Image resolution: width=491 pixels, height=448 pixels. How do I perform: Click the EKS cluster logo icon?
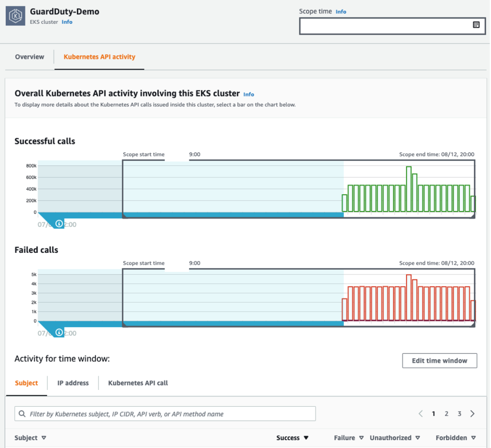click(x=15, y=15)
